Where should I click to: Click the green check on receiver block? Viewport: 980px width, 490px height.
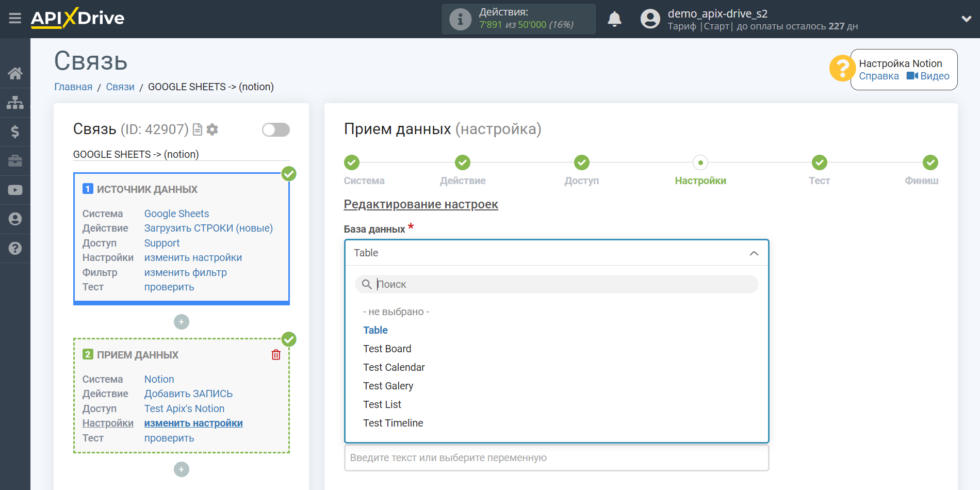[289, 339]
